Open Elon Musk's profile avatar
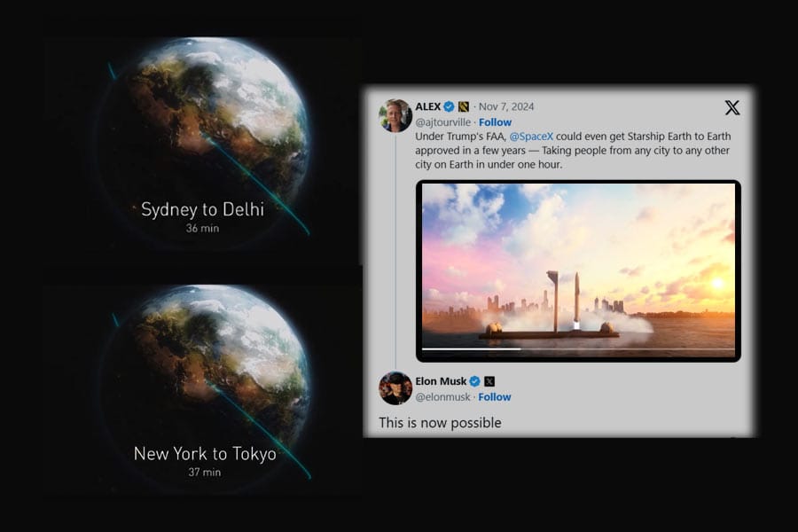 tap(395, 388)
